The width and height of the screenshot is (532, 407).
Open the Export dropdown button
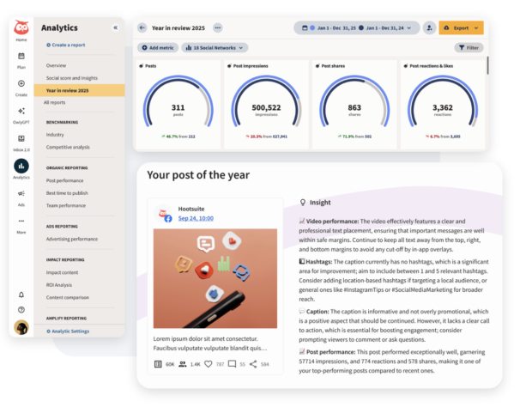pos(461,27)
